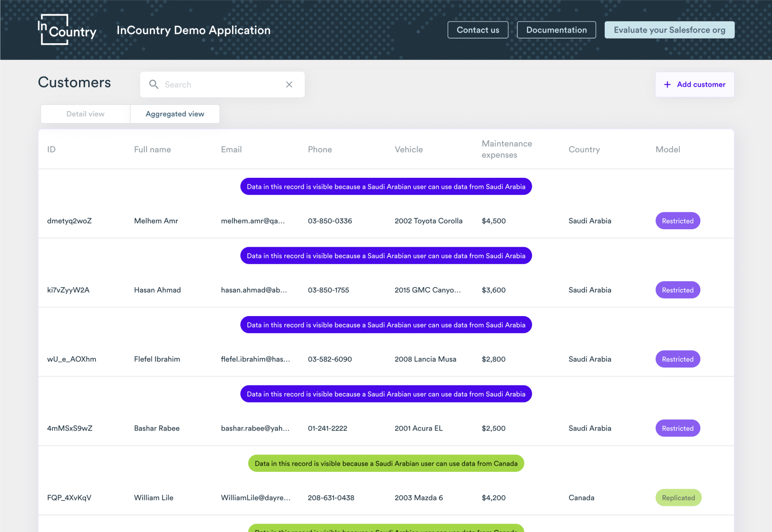
Task: Clear the search box using the X icon
Action: coord(289,85)
